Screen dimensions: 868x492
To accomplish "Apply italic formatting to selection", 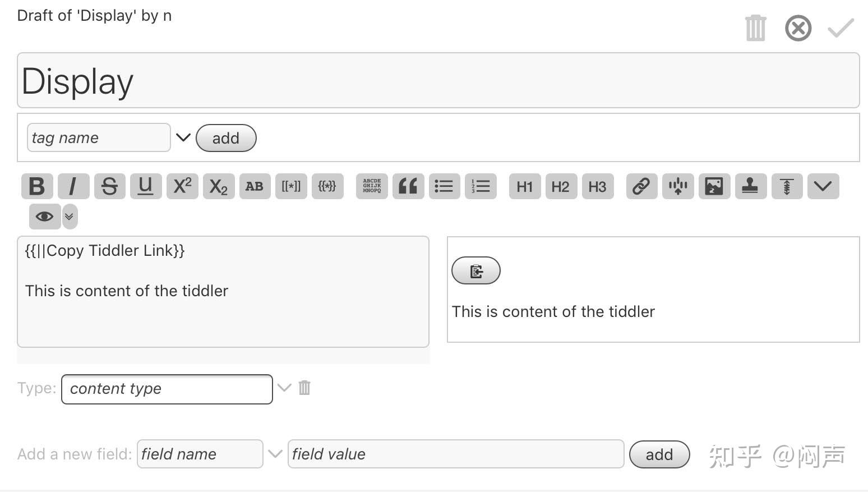I will point(73,186).
